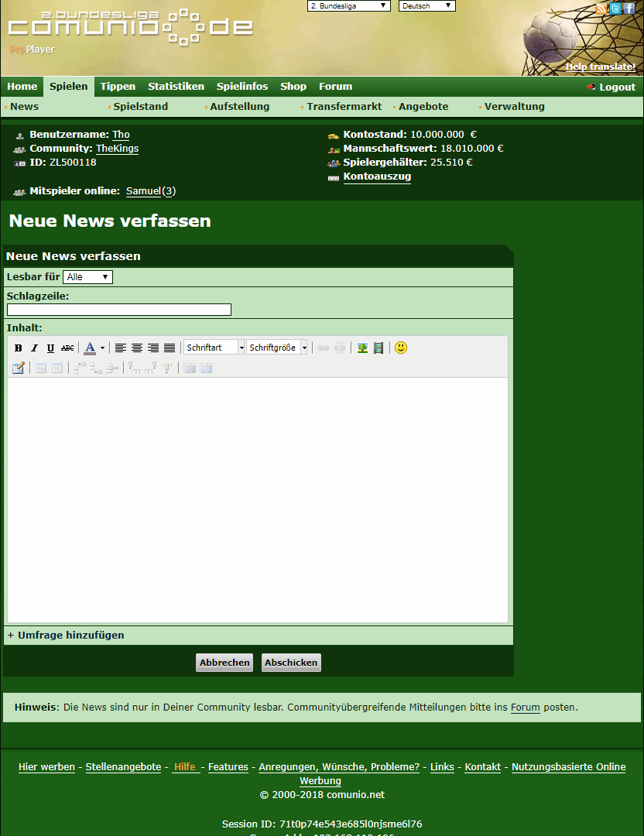Toggle bold text formatting
Image resolution: width=644 pixels, height=836 pixels.
pyautogui.click(x=19, y=348)
